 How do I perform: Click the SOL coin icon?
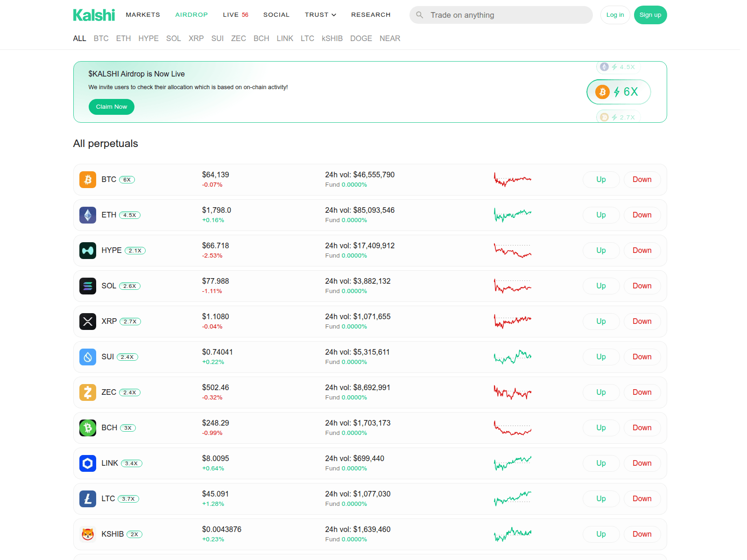point(88,286)
